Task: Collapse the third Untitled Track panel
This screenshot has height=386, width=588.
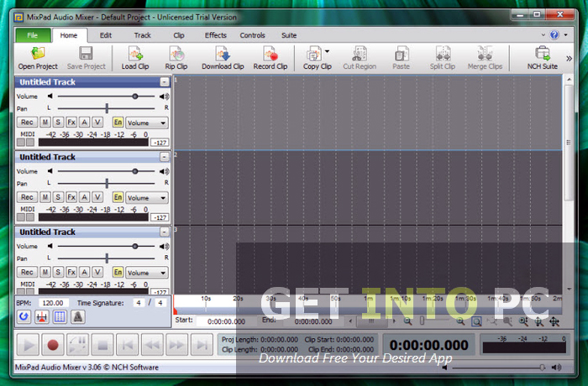Action: pyautogui.click(x=165, y=232)
